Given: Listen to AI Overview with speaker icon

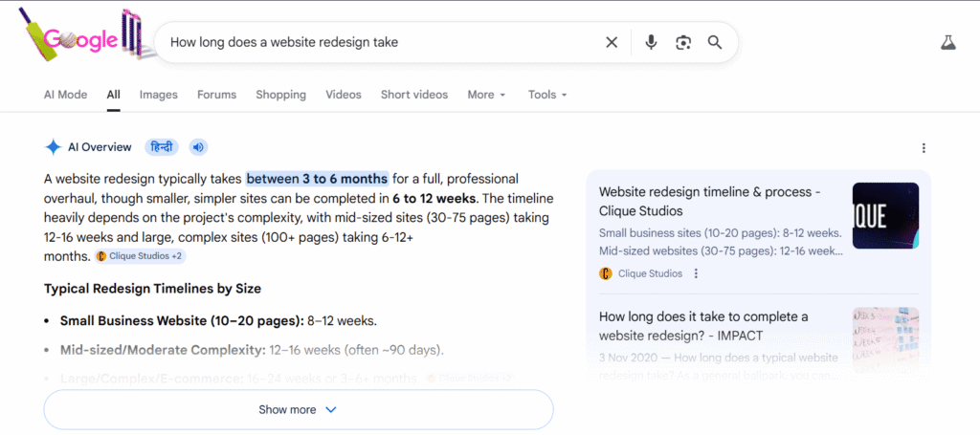Looking at the screenshot, I should [x=198, y=147].
